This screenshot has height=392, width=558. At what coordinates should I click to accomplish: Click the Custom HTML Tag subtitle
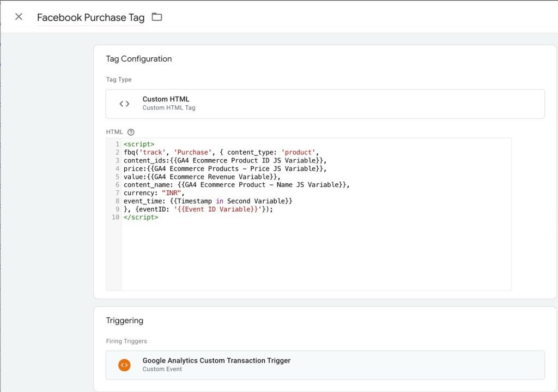(x=169, y=107)
